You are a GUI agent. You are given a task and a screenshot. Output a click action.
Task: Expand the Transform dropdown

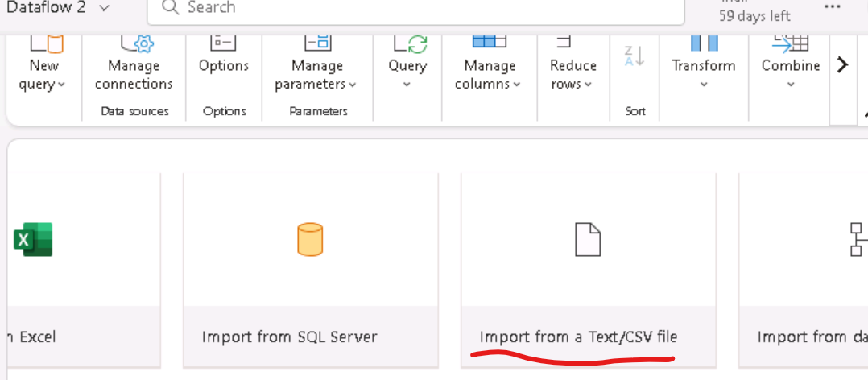coord(704,85)
